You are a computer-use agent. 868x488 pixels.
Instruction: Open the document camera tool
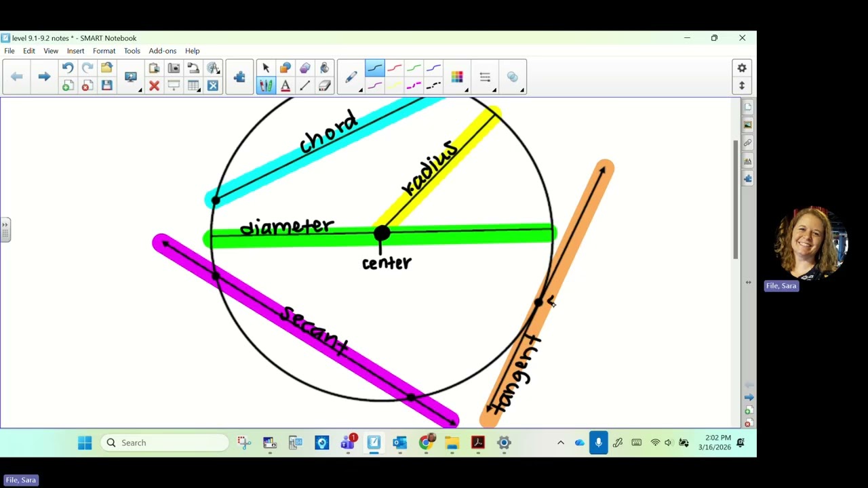[193, 68]
